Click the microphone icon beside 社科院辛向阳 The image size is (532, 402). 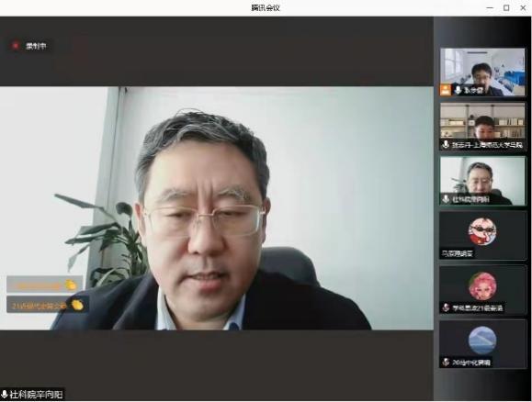[x=5, y=395]
